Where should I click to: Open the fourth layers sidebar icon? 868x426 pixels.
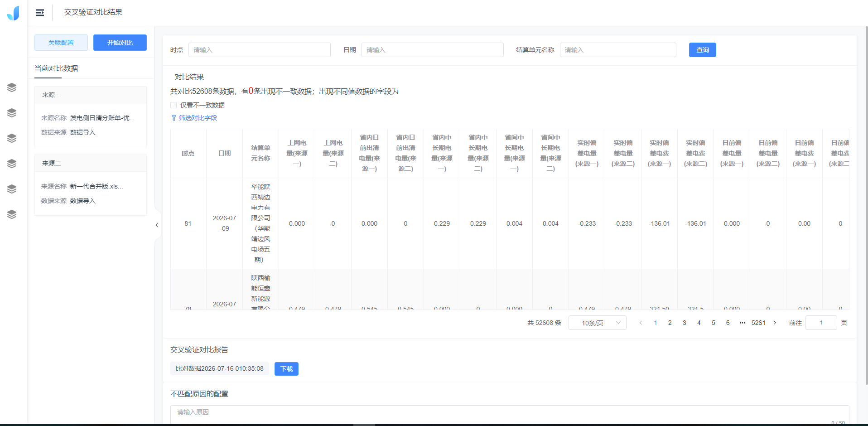tap(12, 164)
